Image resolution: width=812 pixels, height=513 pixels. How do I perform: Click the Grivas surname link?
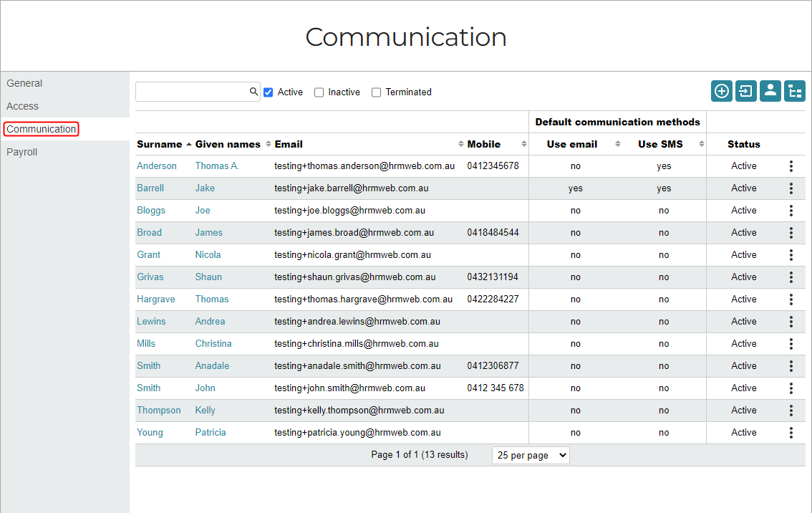click(150, 277)
